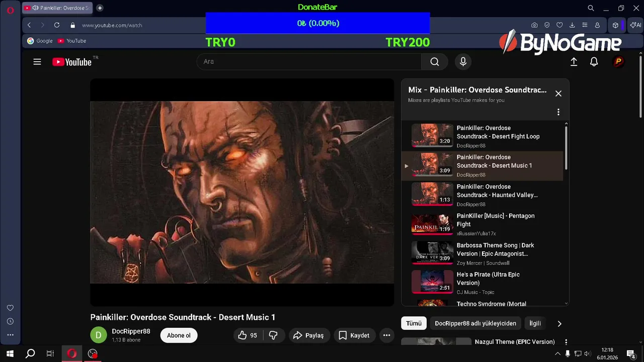Play Desert Fight Loop from the playlist
644x362 pixels.
pyautogui.click(x=482, y=136)
